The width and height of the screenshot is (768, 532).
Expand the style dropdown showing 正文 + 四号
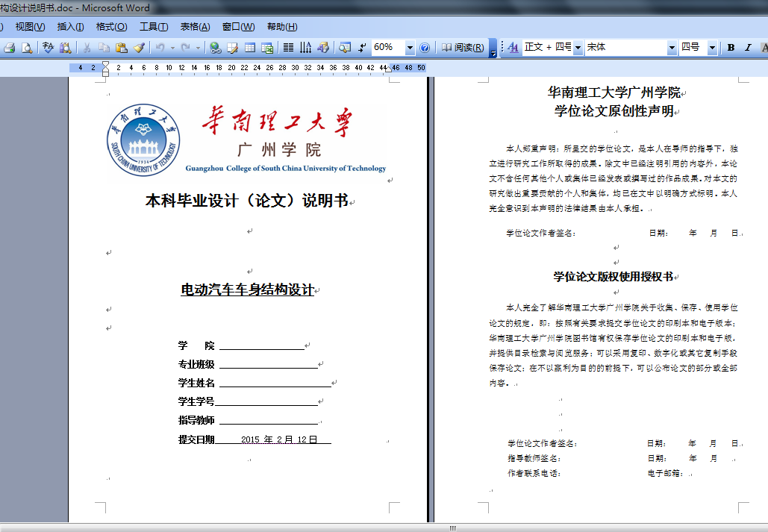click(578, 48)
